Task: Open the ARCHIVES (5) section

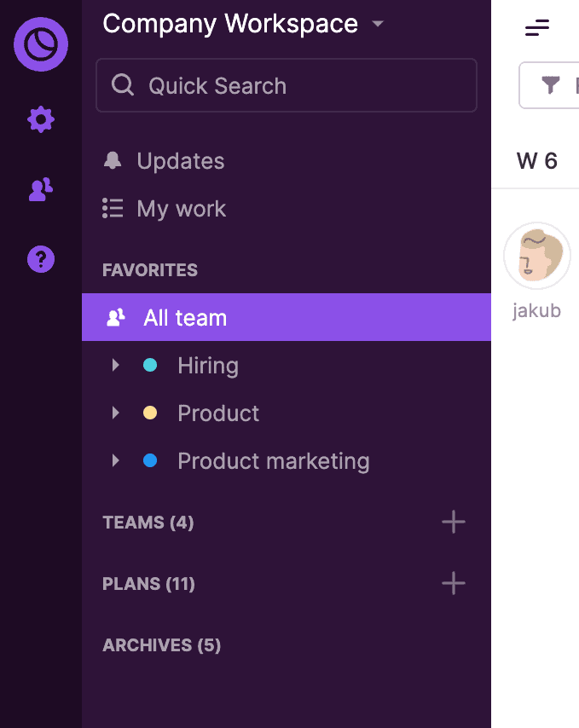Action: [161, 645]
